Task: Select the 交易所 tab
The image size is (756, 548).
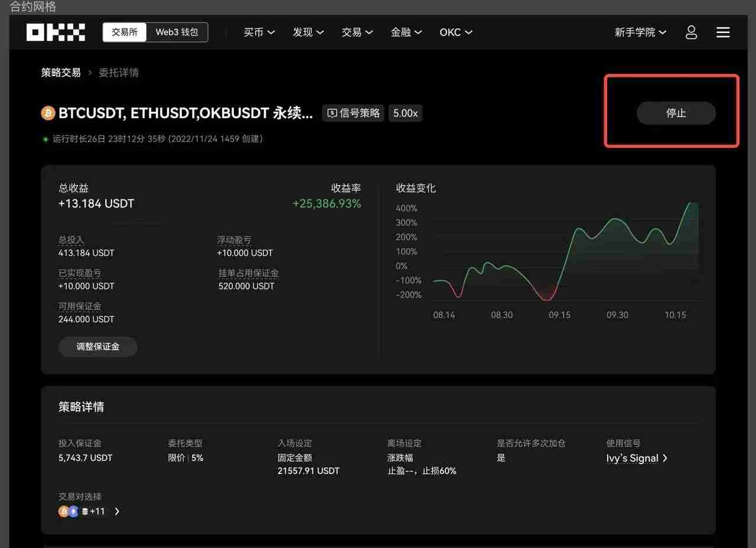Action: click(x=124, y=33)
